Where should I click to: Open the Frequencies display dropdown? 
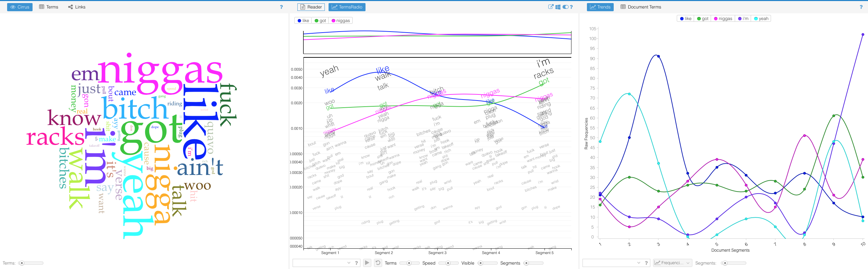pyautogui.click(x=672, y=263)
